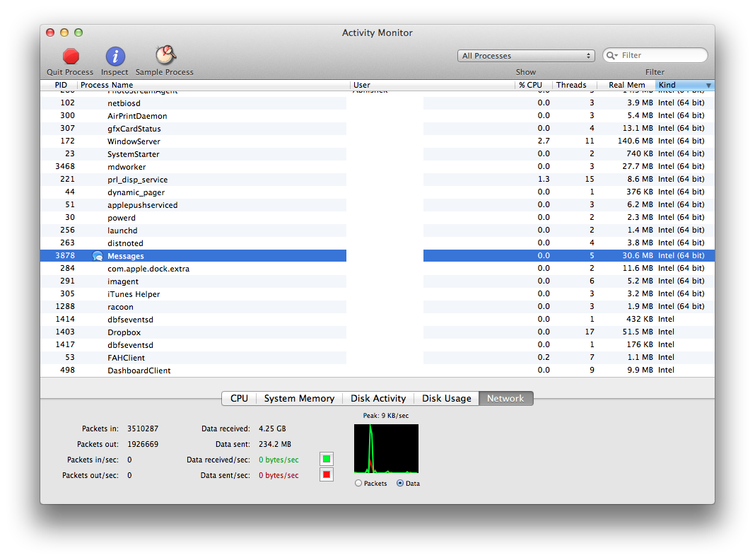
Task: Select the dynamic_pager process row
Action: coord(377,192)
